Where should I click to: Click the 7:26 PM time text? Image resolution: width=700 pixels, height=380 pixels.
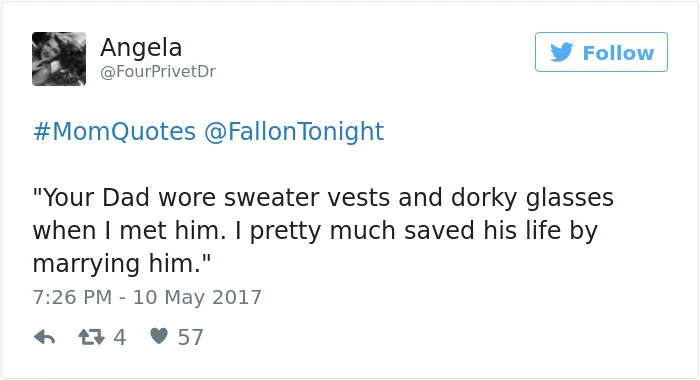(x=72, y=297)
